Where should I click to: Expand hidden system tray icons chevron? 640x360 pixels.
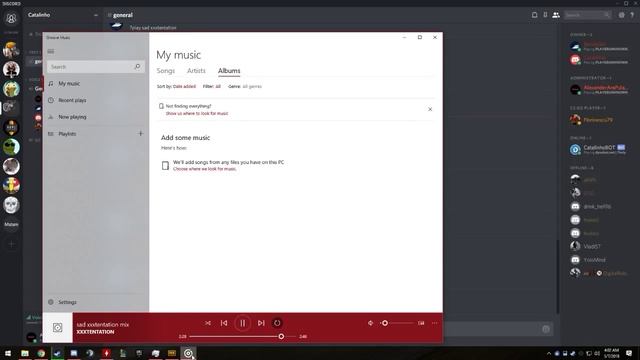tap(549, 353)
